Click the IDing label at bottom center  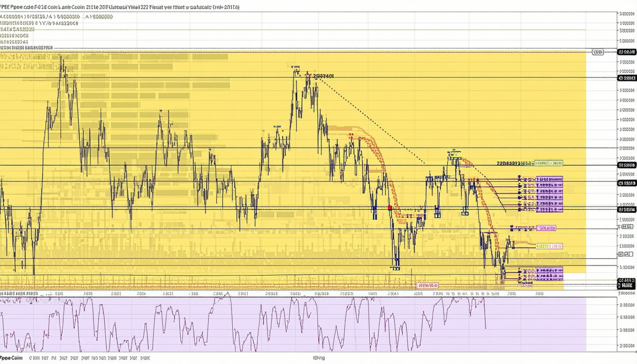tap(318, 358)
